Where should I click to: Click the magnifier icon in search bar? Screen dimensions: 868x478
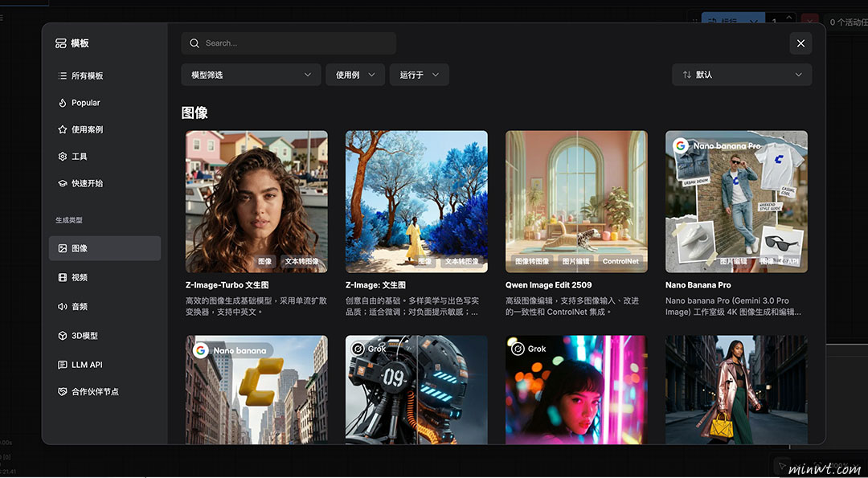pos(194,43)
